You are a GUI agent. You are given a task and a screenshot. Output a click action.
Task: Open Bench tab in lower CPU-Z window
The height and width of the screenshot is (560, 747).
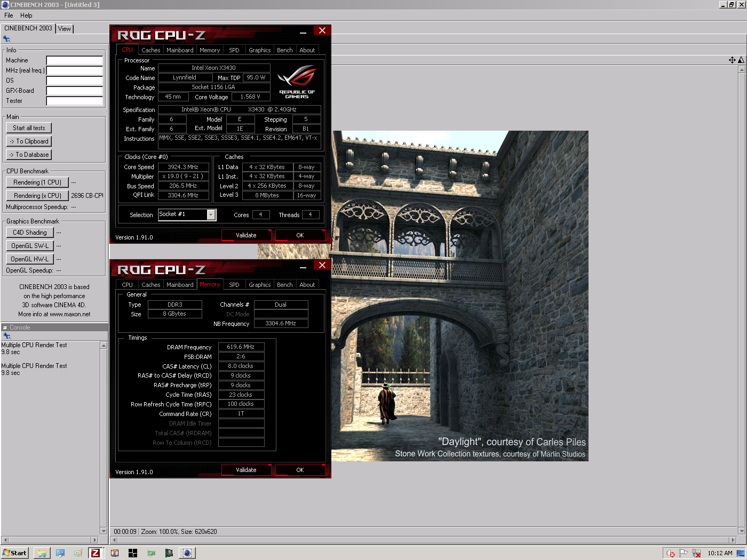point(285,285)
